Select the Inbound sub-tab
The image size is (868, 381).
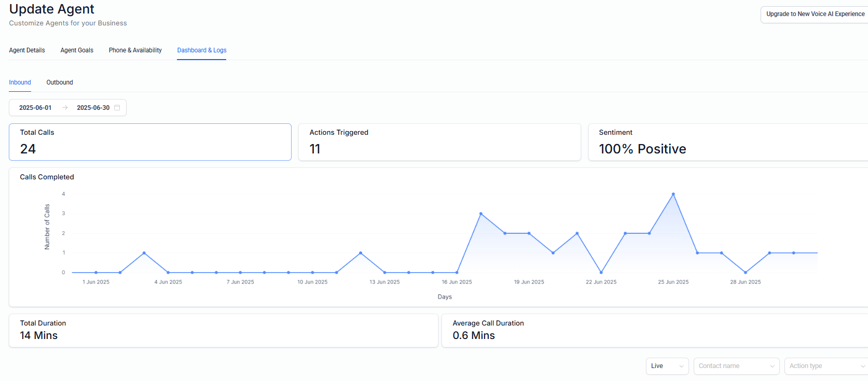click(20, 82)
